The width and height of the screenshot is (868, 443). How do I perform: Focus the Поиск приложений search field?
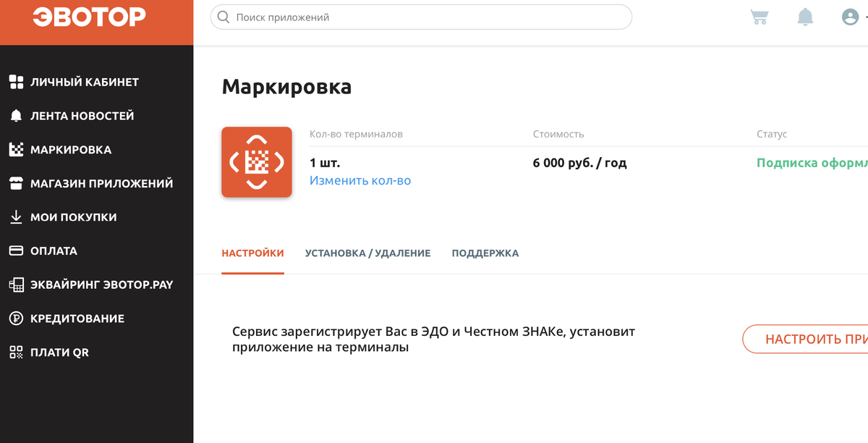pyautogui.click(x=421, y=17)
